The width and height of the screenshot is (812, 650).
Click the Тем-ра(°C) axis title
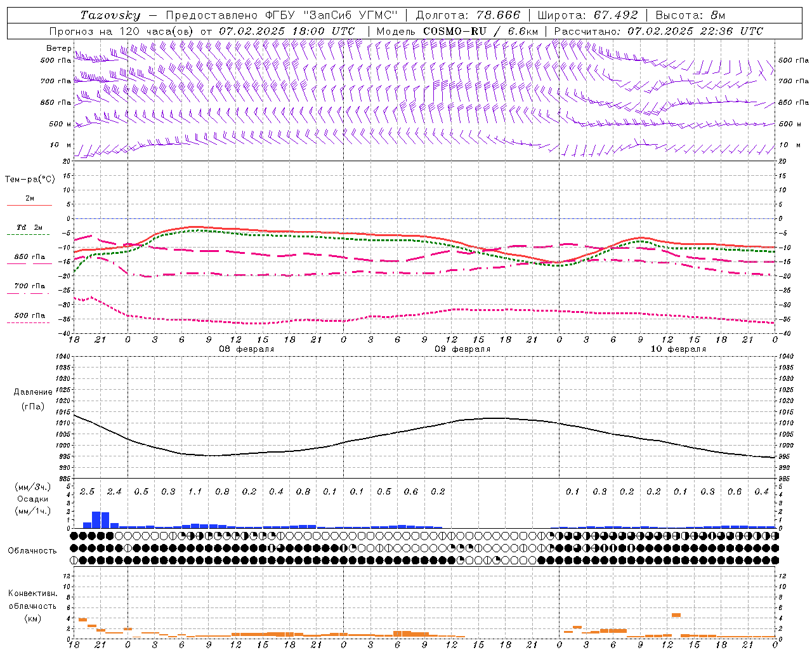point(30,180)
